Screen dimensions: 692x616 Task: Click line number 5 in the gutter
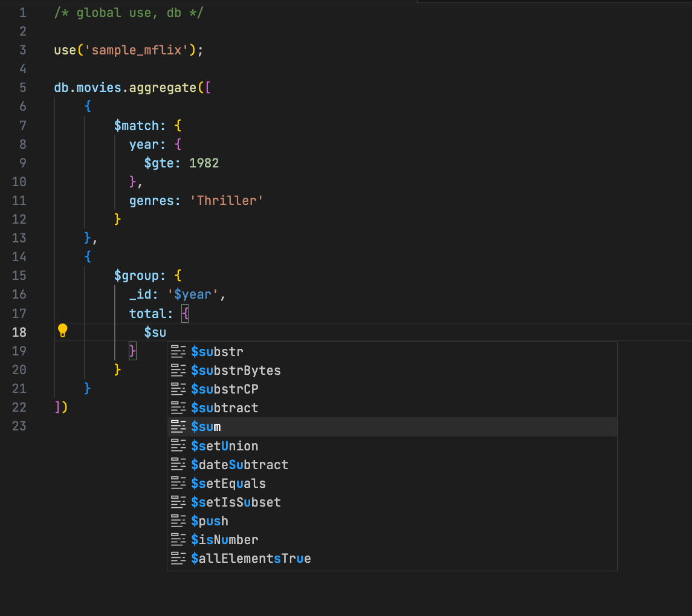coord(22,88)
